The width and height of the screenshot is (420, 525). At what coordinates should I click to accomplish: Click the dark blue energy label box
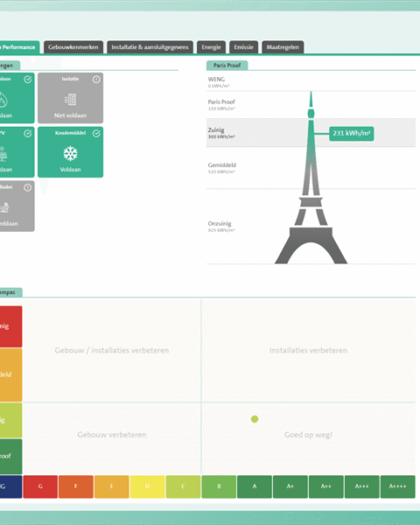(11, 486)
